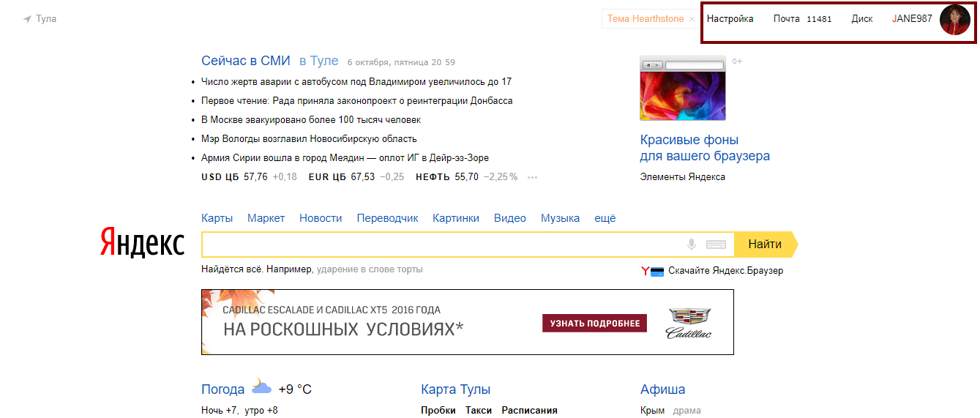Open the JANE987 profile avatar
The height and width of the screenshot is (418, 980).
click(955, 20)
